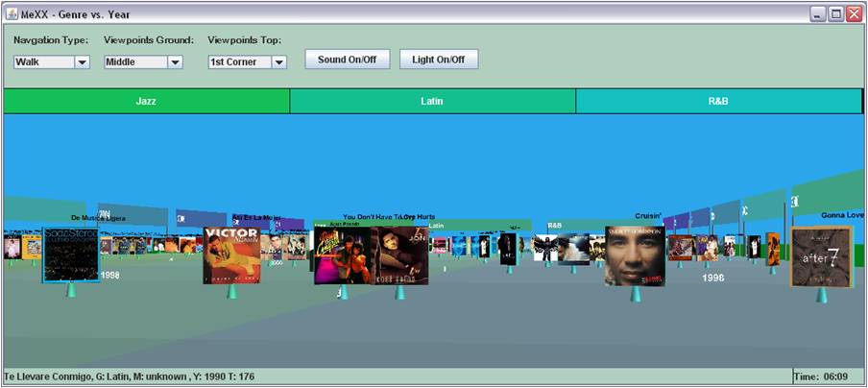The height and width of the screenshot is (388, 868).
Task: Maximize the MeXX window
Action: (x=835, y=14)
